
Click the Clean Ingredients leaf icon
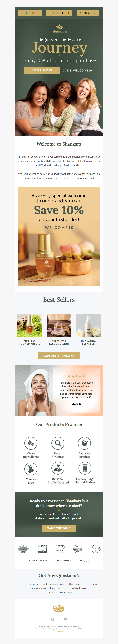coord(31,443)
